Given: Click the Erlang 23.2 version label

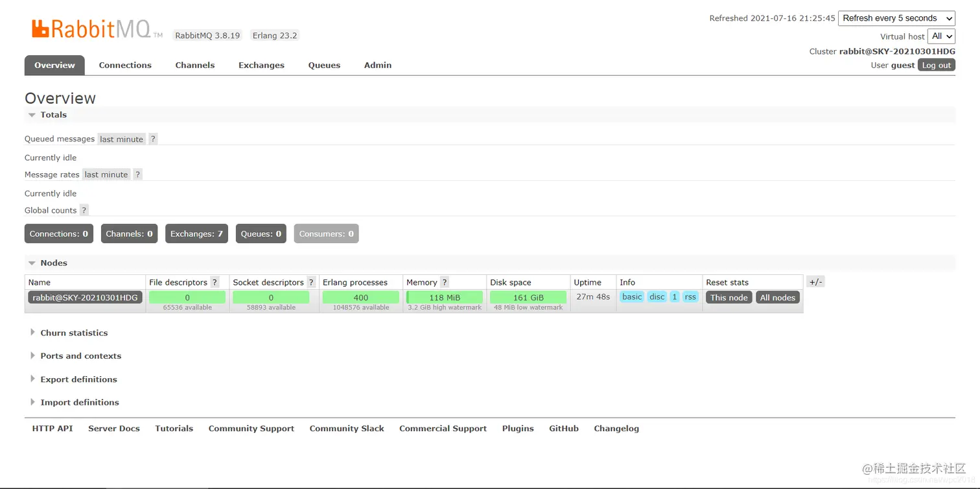Looking at the screenshot, I should coord(275,36).
